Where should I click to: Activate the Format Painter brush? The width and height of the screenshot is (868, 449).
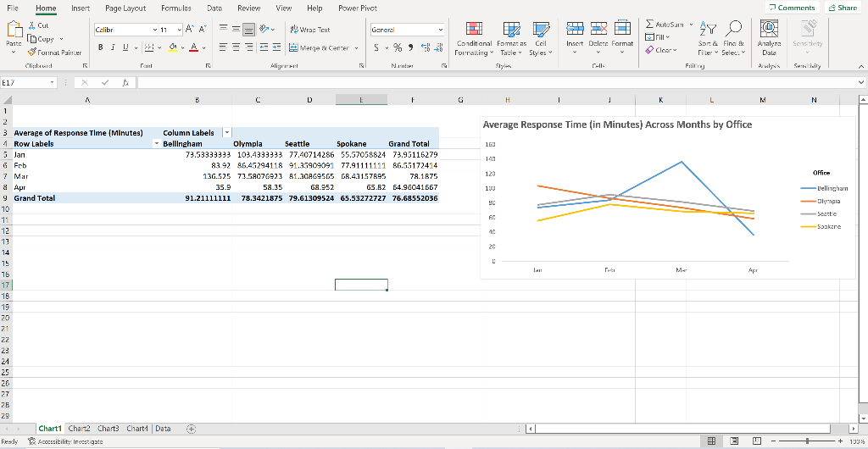(x=31, y=53)
